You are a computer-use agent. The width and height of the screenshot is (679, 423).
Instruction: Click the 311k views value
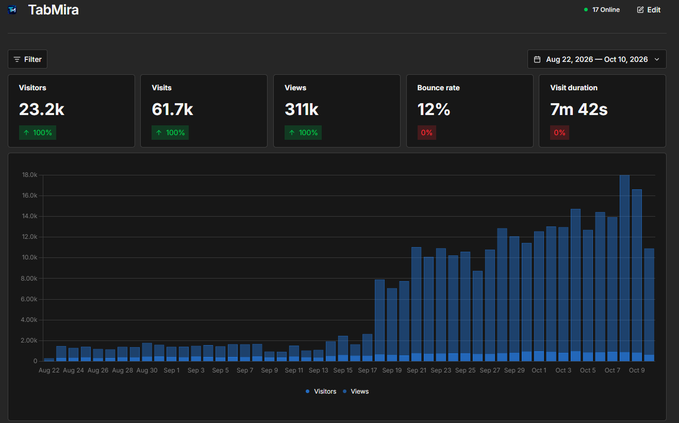301,109
